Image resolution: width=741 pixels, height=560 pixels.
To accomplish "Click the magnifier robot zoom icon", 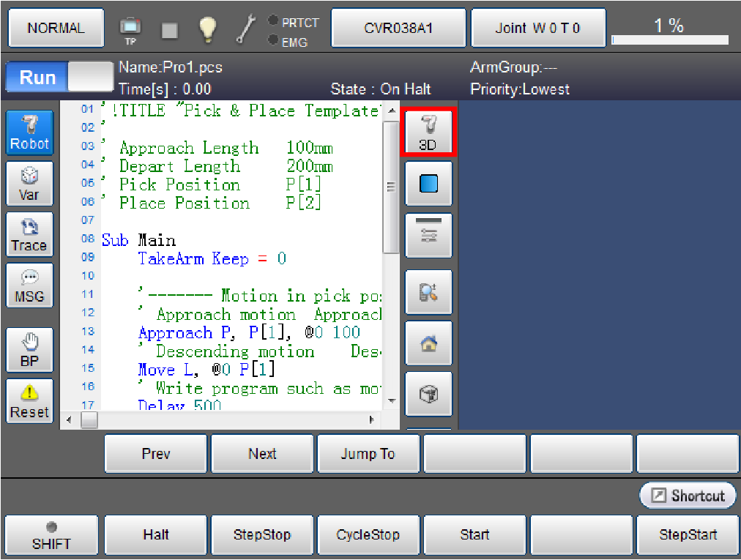I will point(428,292).
